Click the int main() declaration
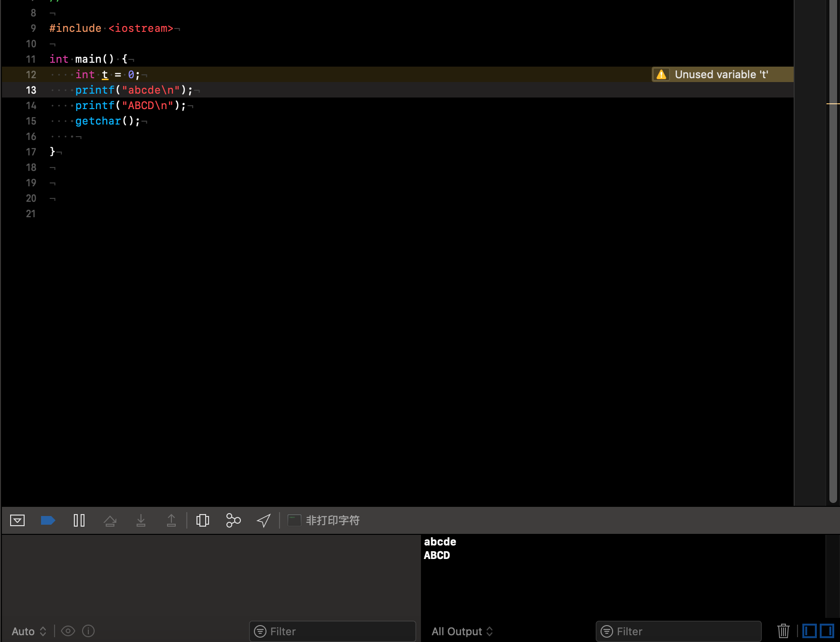The height and width of the screenshot is (642, 840). click(88, 59)
